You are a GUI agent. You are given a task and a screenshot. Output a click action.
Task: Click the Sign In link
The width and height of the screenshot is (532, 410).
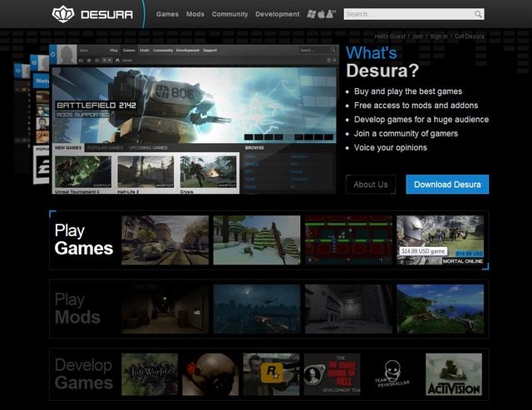438,37
